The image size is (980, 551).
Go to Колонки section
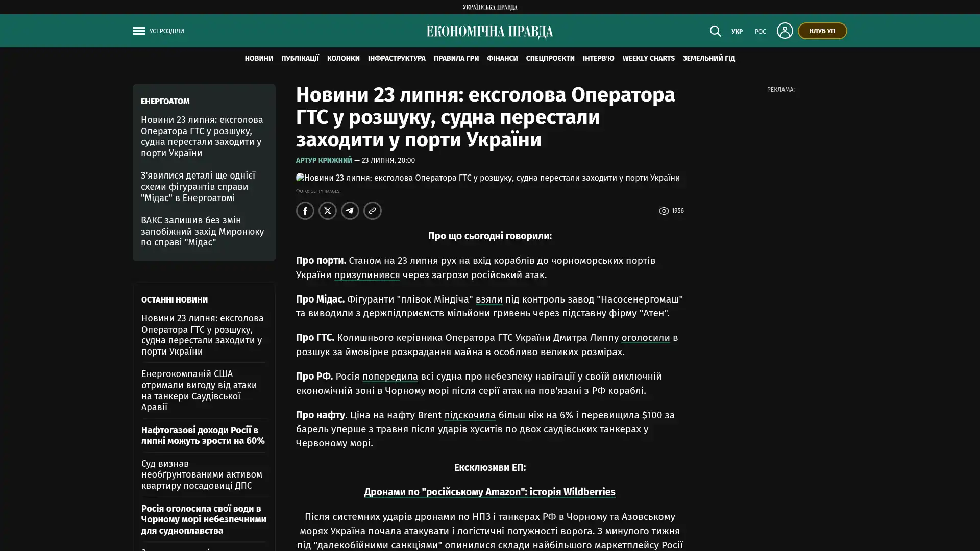(344, 59)
